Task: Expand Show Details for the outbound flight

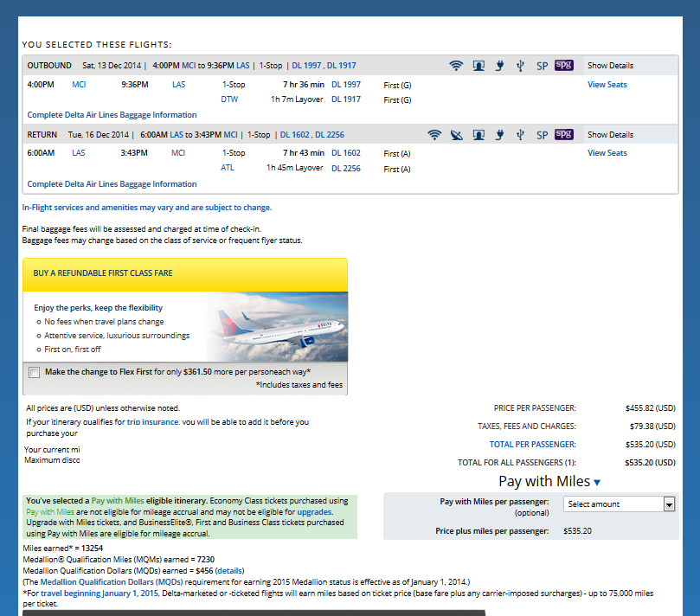Action: [610, 66]
